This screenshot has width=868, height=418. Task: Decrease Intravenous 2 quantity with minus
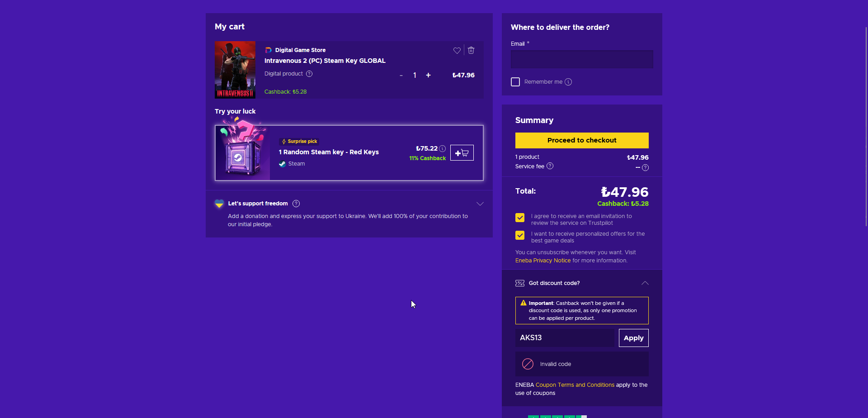pyautogui.click(x=401, y=76)
